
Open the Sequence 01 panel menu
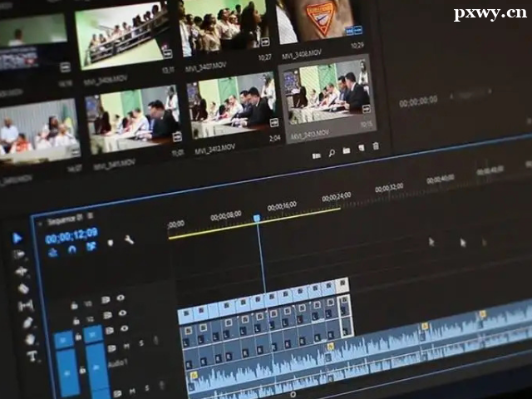pos(91,215)
